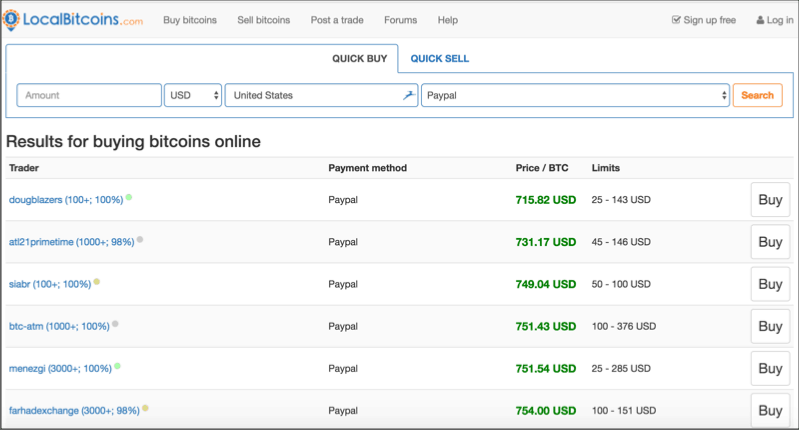This screenshot has height=430, width=799.
Task: Click the 50 - 100 USD limits value
Action: coord(621,284)
